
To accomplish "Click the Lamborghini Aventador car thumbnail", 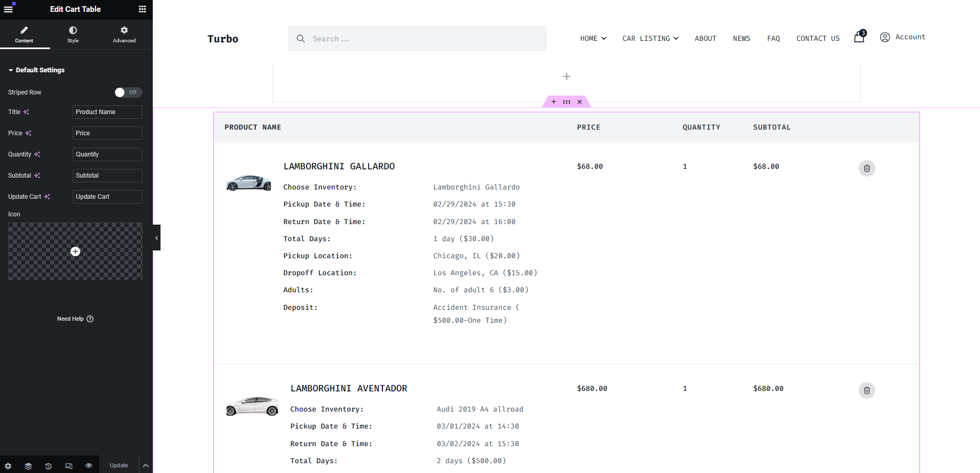I will coord(252,406).
